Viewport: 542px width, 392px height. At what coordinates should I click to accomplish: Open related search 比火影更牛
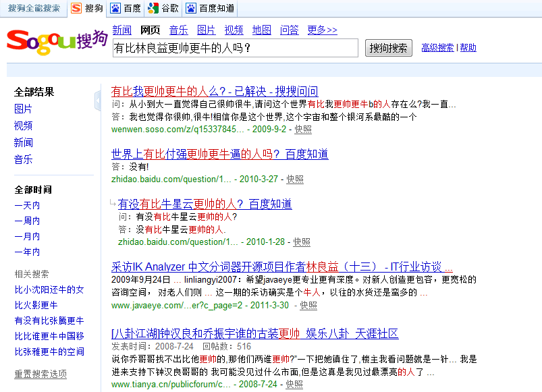coord(36,306)
